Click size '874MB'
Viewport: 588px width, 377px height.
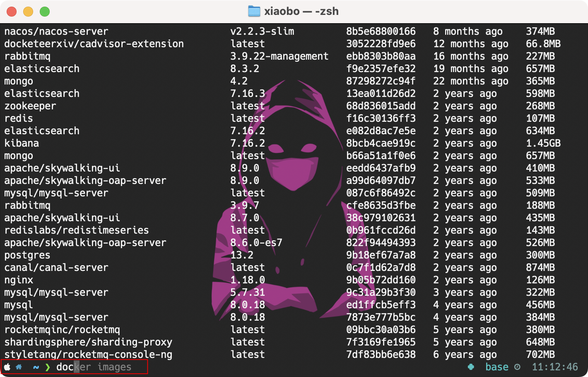click(540, 268)
